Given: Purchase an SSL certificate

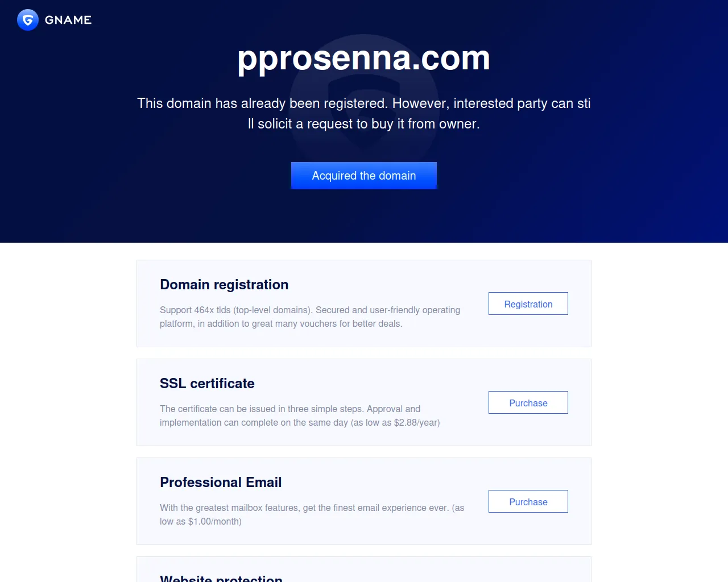Looking at the screenshot, I should tap(528, 402).
